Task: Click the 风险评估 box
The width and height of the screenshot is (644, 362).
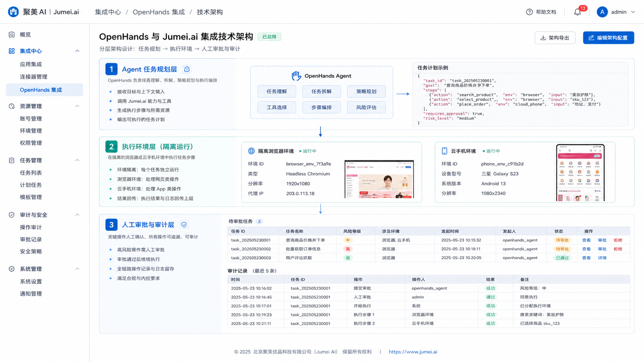Action: 366,107
